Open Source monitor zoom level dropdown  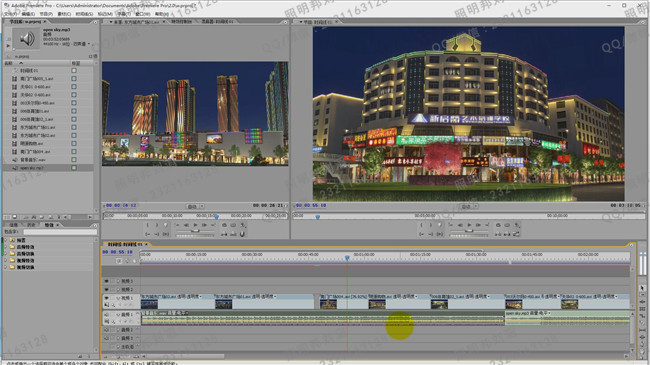195,206
